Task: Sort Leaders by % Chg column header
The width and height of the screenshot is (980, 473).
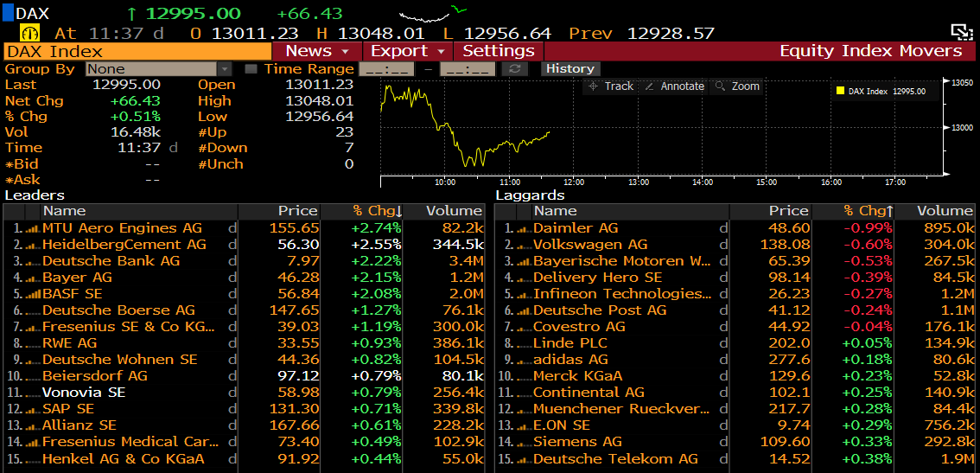Action: click(362, 212)
